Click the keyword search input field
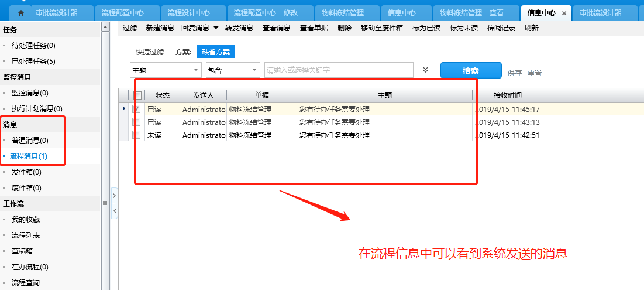The width and height of the screenshot is (644, 290). [339, 70]
